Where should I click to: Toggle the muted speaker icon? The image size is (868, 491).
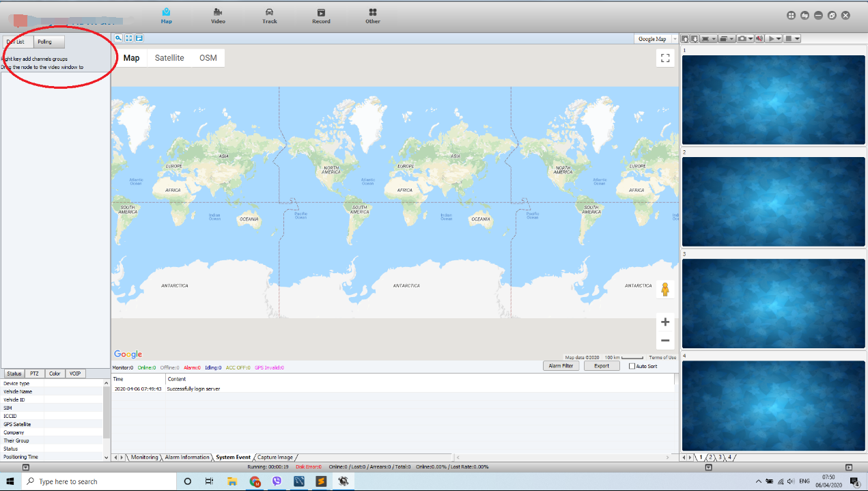point(759,39)
